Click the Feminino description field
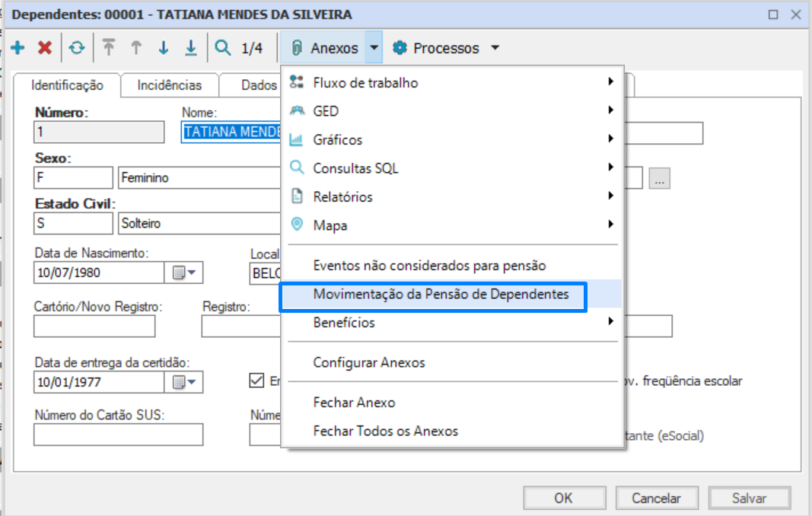Screen dimensions: 812x516 [x=200, y=177]
